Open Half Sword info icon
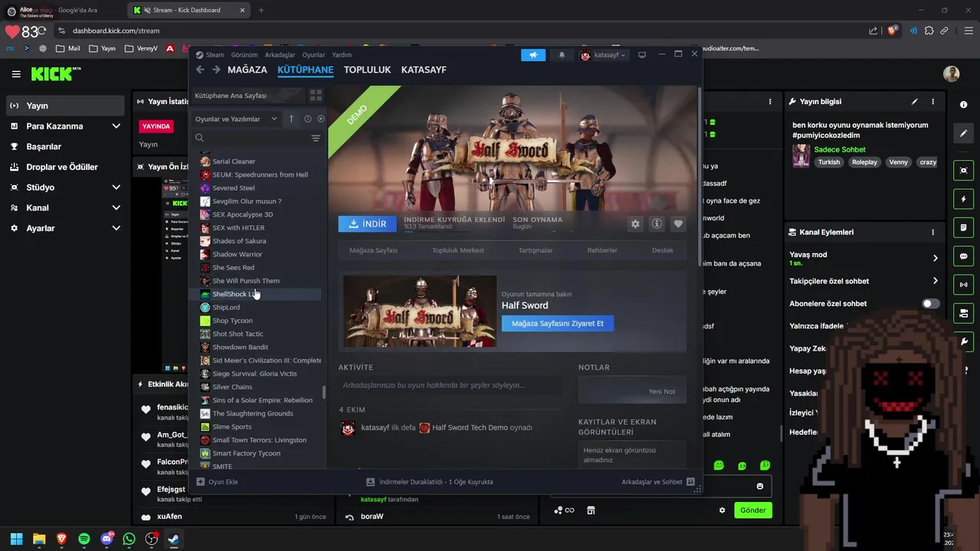This screenshot has width=980, height=551. click(x=656, y=223)
